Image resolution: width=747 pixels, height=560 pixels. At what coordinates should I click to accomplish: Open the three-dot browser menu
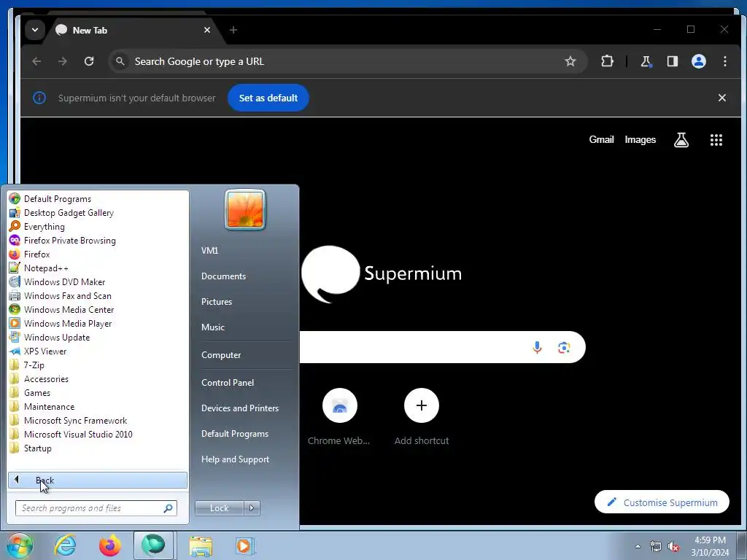(724, 61)
